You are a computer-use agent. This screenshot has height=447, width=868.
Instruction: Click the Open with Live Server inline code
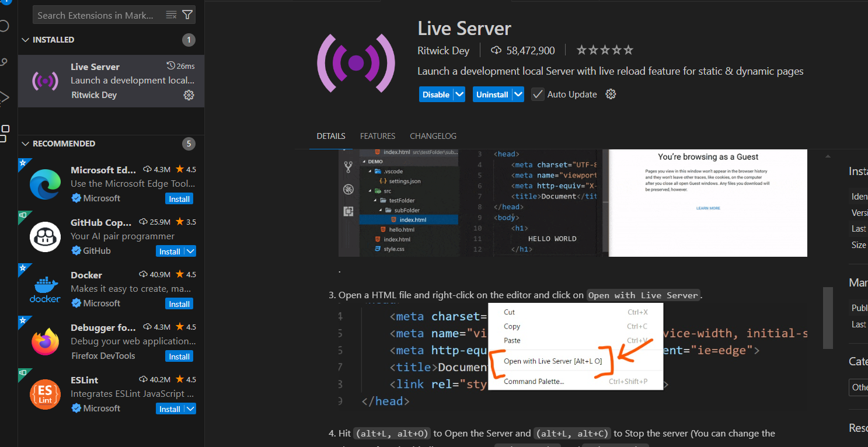point(643,295)
